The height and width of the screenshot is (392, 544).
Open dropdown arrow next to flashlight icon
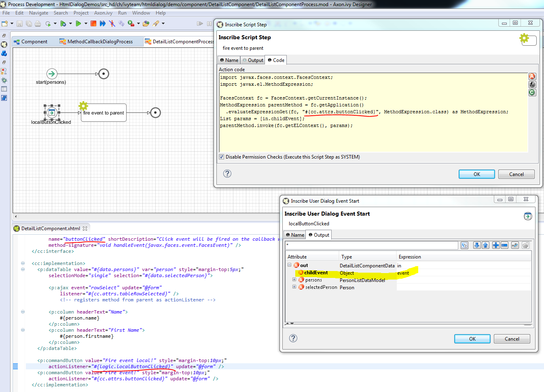[x=163, y=23]
